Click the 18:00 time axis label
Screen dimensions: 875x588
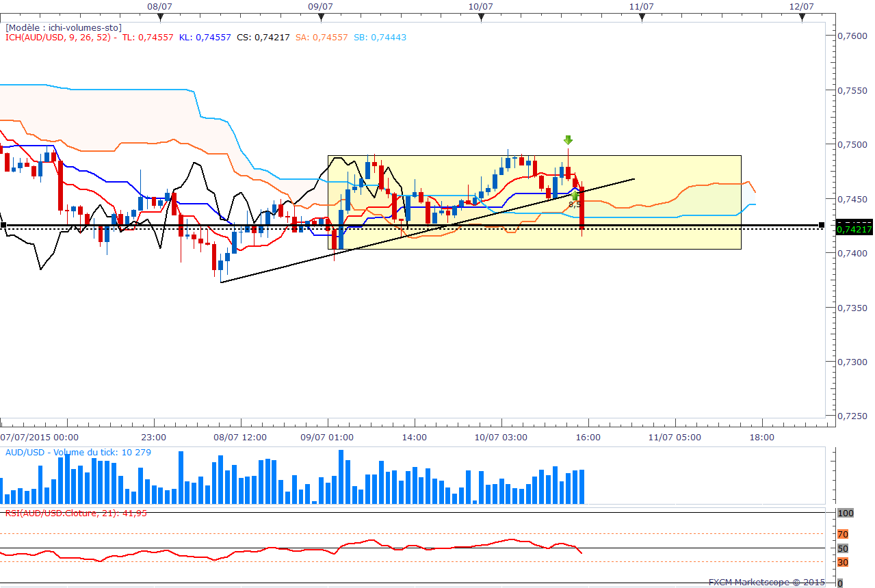761,437
